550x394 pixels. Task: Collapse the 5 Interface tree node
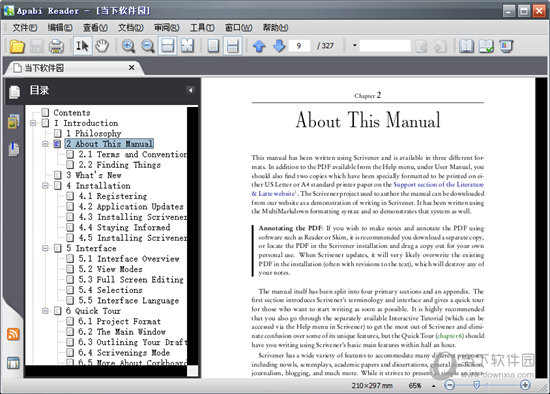(x=45, y=248)
